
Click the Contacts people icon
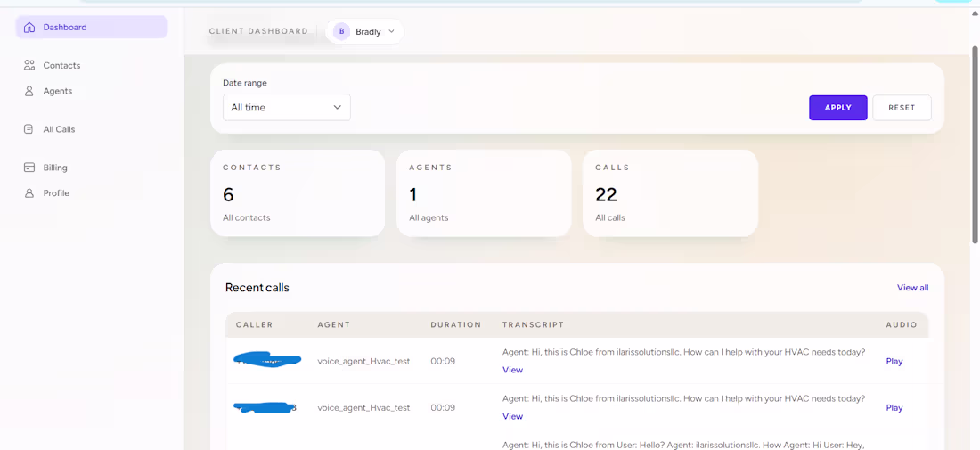29,65
